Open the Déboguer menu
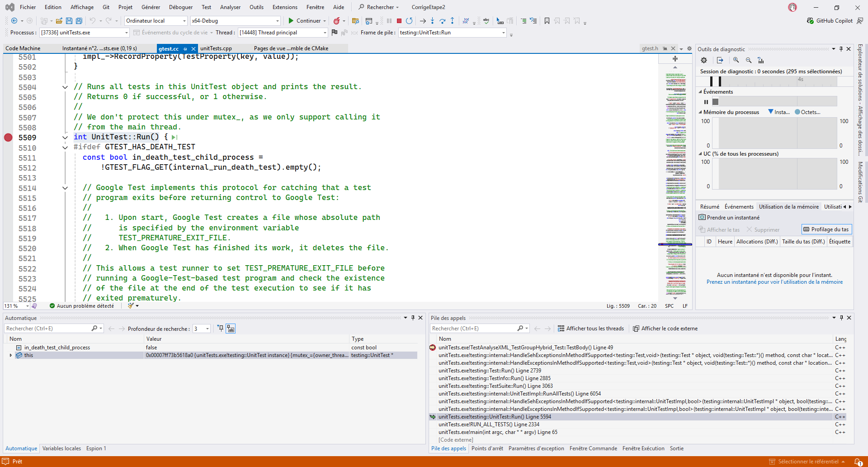Screen dimensions: 868x467 181,7
